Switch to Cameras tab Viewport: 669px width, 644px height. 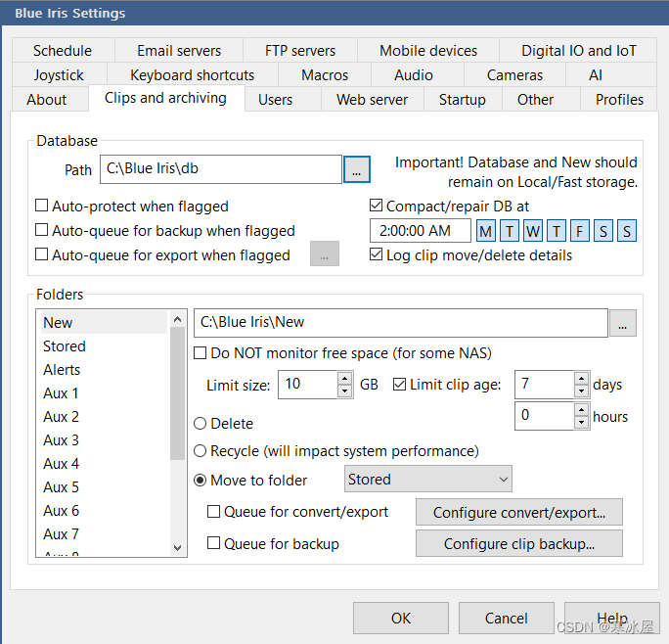[x=514, y=74]
